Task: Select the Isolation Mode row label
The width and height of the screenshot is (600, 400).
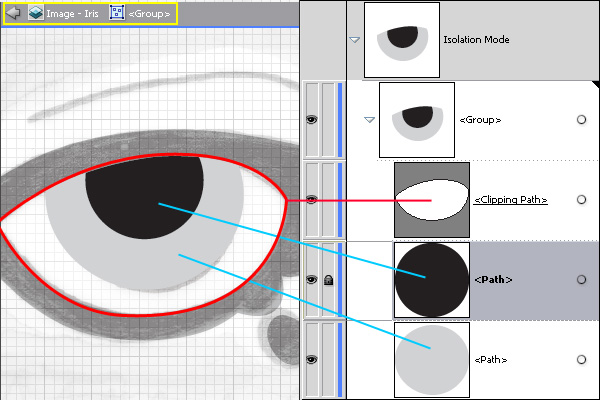Action: (476, 39)
